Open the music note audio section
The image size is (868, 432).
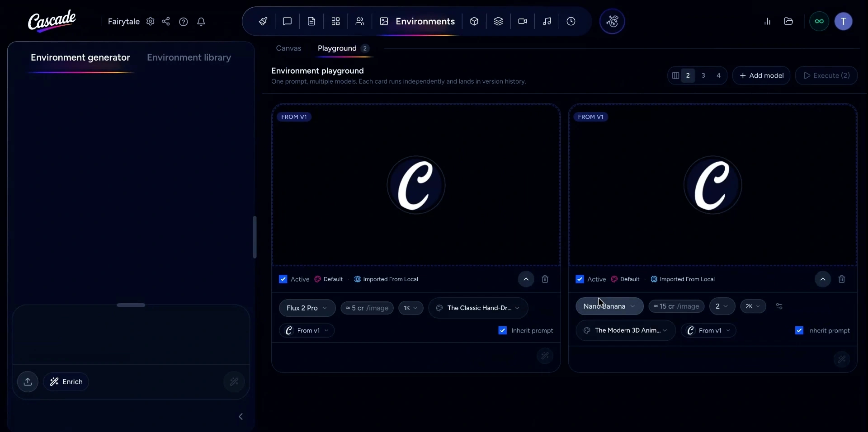[x=547, y=21]
